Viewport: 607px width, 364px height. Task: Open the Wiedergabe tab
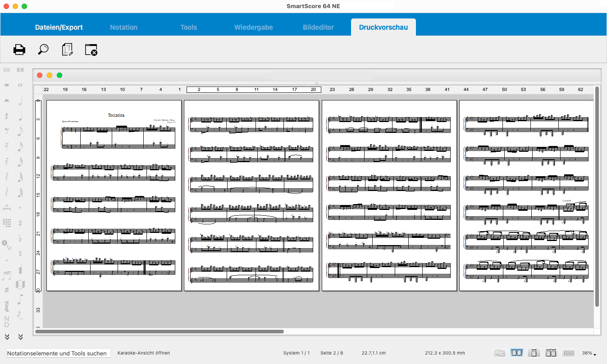click(x=253, y=27)
